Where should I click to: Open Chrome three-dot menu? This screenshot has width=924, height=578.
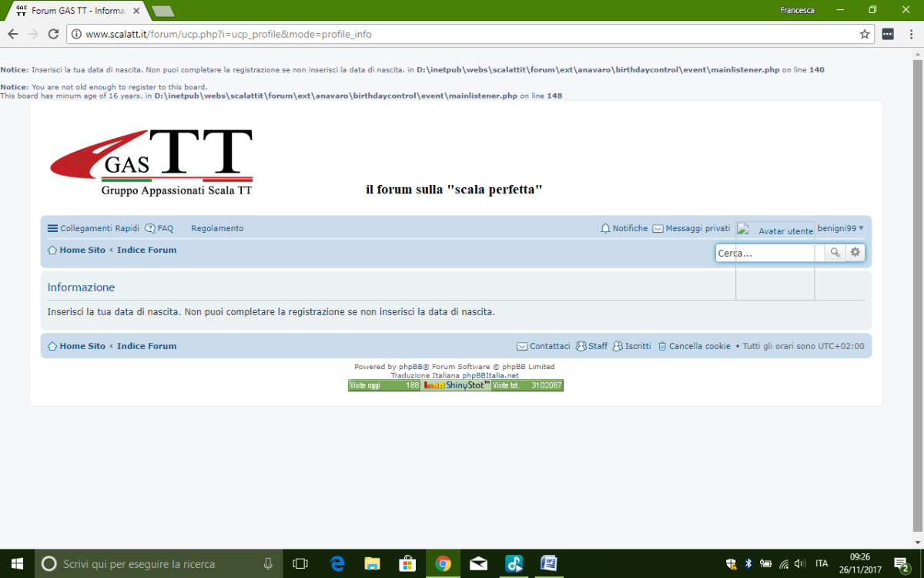(911, 34)
